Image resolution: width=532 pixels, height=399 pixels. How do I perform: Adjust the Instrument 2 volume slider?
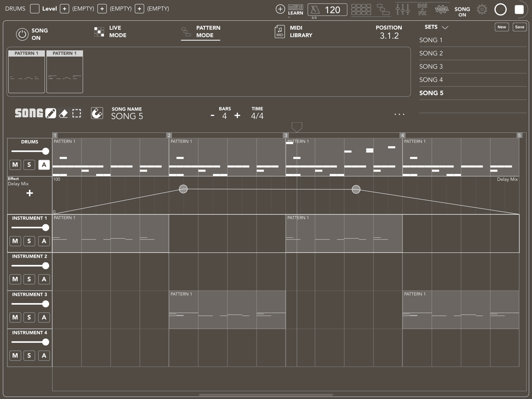(30, 266)
